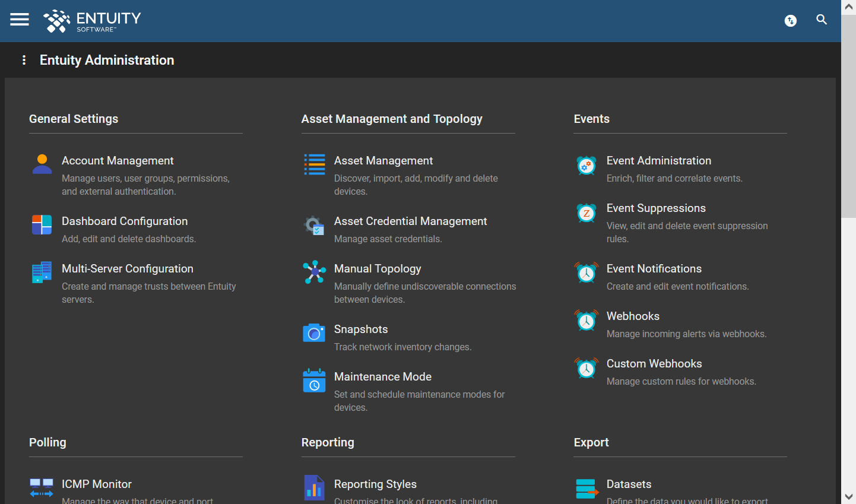856x504 pixels.
Task: Click the Reporting Styles chart document icon
Action: click(315, 488)
